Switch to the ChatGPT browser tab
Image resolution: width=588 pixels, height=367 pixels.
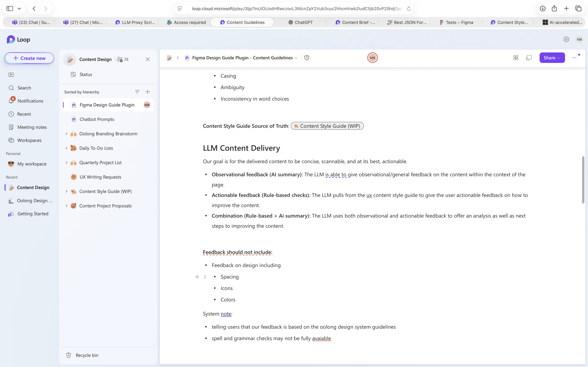(300, 22)
